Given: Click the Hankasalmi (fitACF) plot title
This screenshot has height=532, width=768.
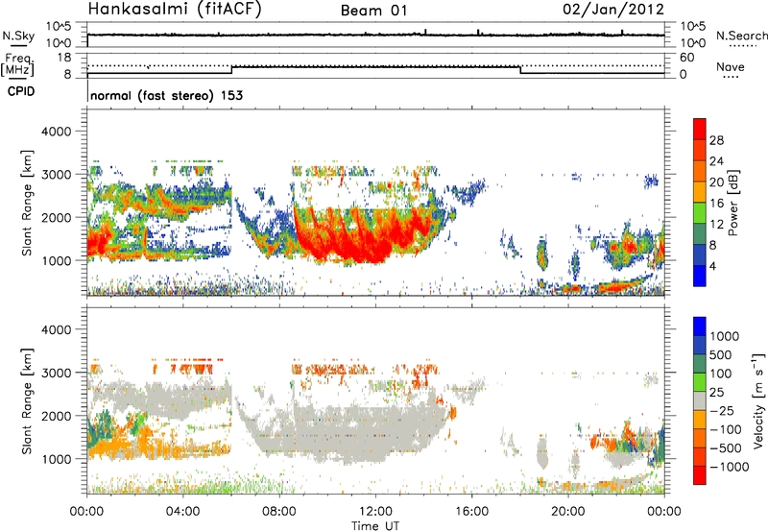Looking at the screenshot, I should coord(175,9).
